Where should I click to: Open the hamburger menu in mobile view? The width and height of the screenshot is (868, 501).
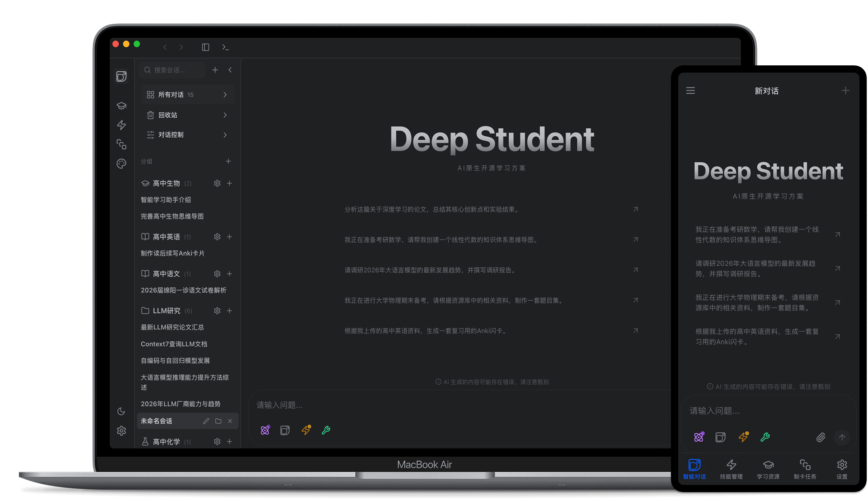[x=690, y=90]
